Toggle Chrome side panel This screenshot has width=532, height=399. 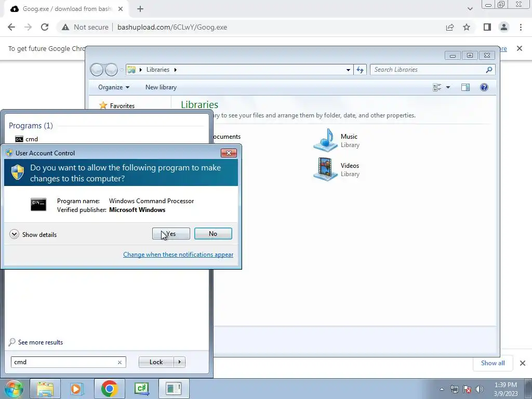pos(487,27)
